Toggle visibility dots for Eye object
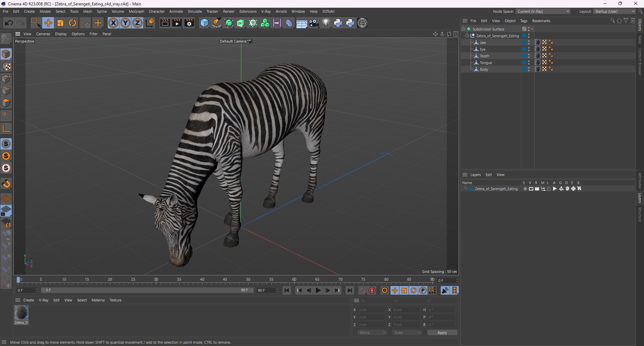Screen dimensions: 644x346 click(x=529, y=49)
